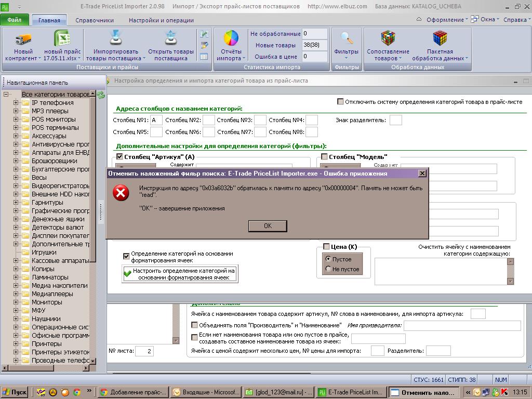Click Chrome icon in quick launch
532x399 pixels.
pos(77,392)
